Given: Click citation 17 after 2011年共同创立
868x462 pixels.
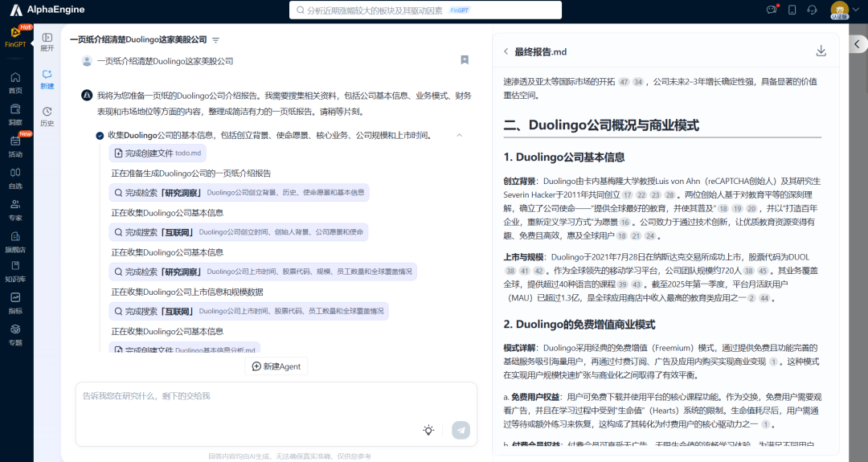Looking at the screenshot, I should pos(627,194).
